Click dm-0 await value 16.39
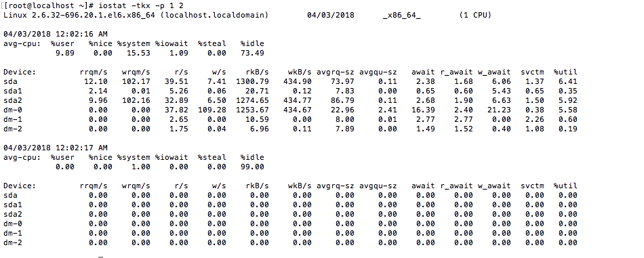 click(423, 110)
